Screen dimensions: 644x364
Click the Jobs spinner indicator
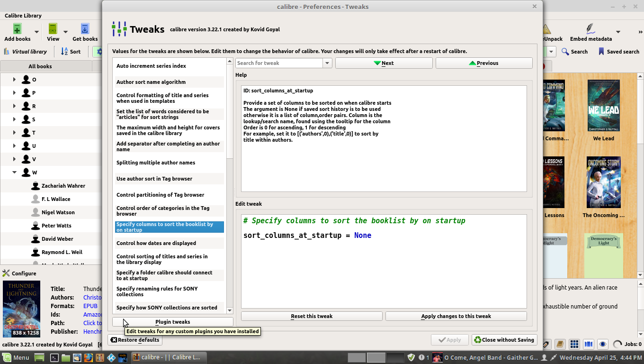[617, 345]
